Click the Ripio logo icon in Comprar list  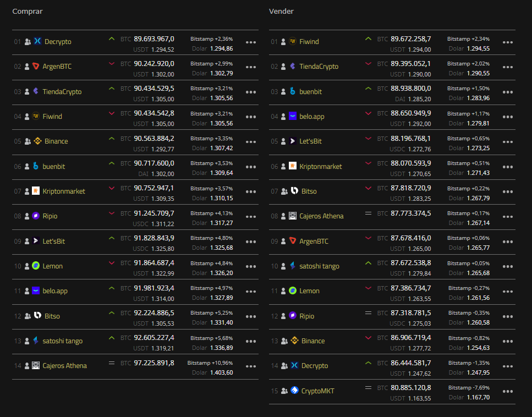36,216
